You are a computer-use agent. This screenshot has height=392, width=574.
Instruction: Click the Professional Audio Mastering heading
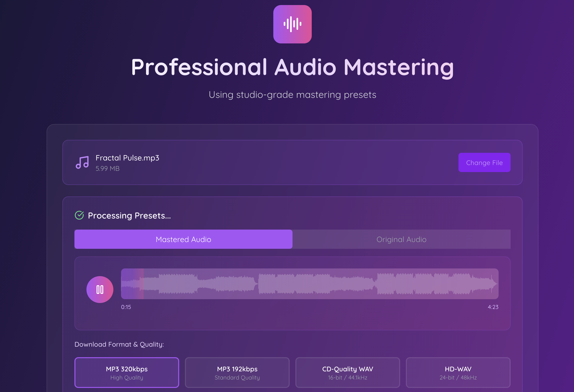pyautogui.click(x=292, y=67)
